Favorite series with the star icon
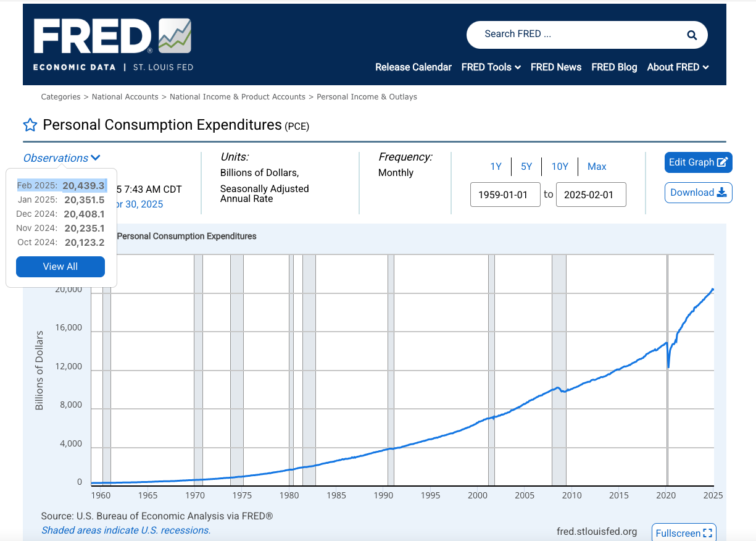This screenshot has width=756, height=541. (30, 125)
